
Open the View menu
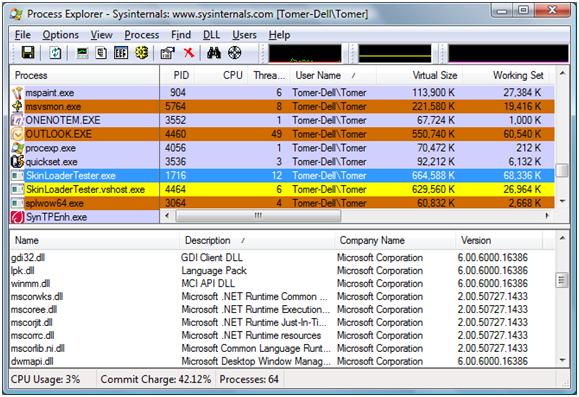(102, 35)
